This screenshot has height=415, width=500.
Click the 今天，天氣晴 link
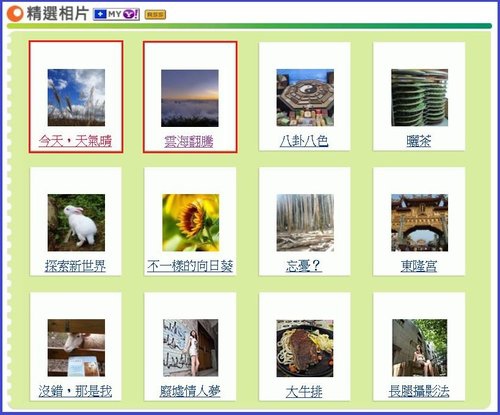(75, 141)
